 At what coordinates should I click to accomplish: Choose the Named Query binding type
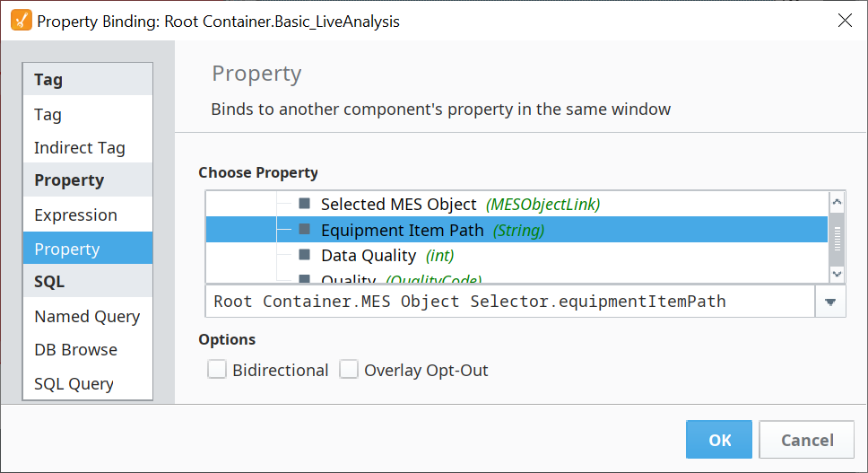(x=88, y=316)
